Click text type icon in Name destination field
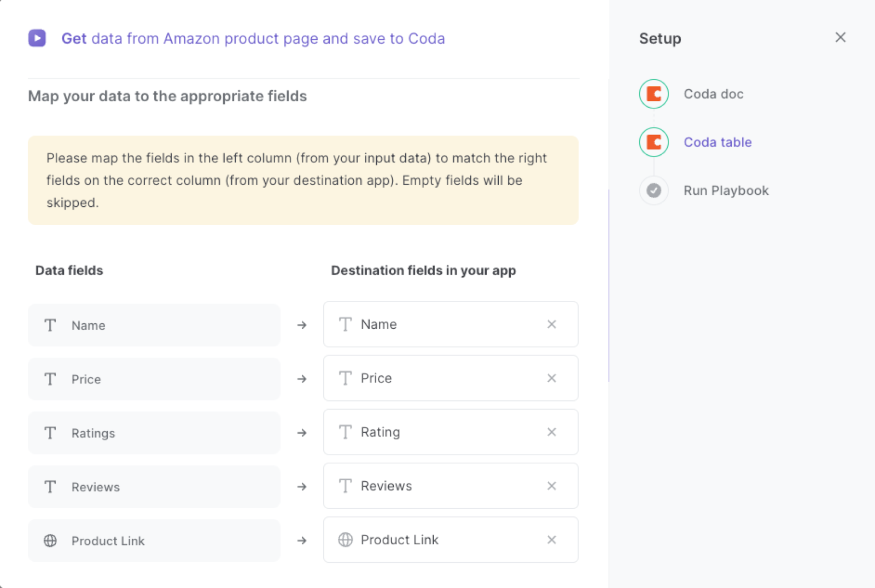Image resolution: width=875 pixels, height=588 pixels. 346,324
